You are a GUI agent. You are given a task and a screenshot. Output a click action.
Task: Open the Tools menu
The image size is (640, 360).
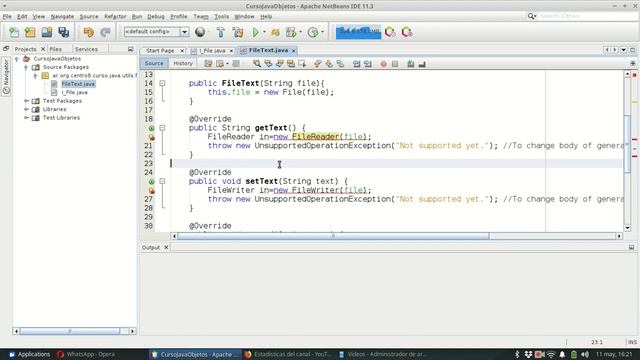pos(221,16)
